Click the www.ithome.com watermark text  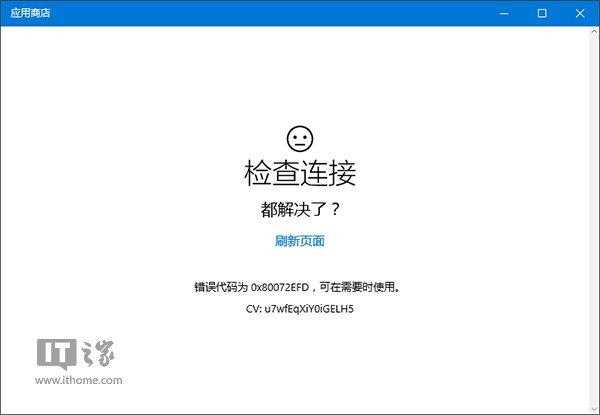coord(79,380)
